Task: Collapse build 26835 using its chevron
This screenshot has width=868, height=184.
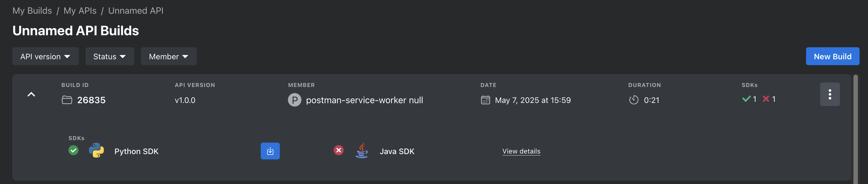Action: tap(31, 94)
